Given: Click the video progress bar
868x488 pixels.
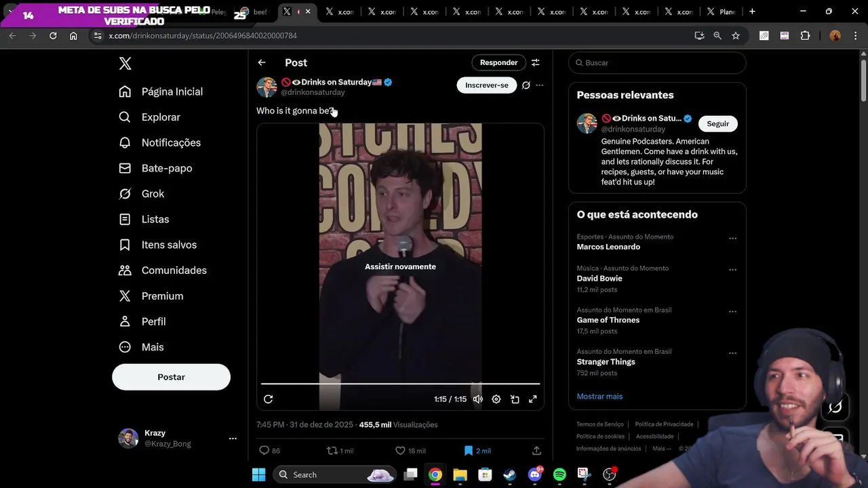Looking at the screenshot, I should (400, 384).
